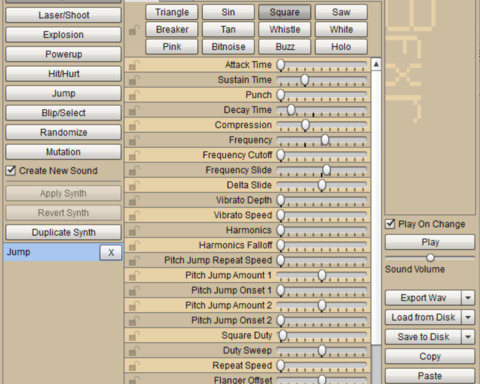The height and width of the screenshot is (384, 480).
Task: Select the Holo wave type
Action: [341, 47]
